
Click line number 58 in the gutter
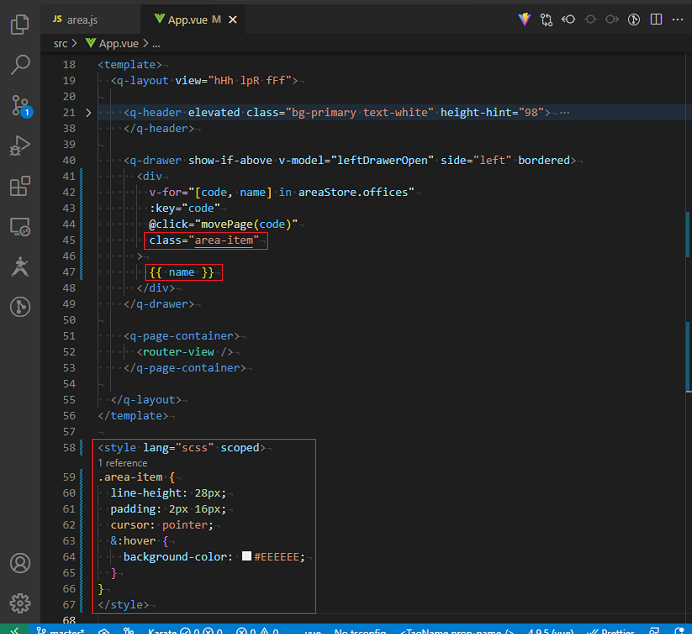(69, 448)
